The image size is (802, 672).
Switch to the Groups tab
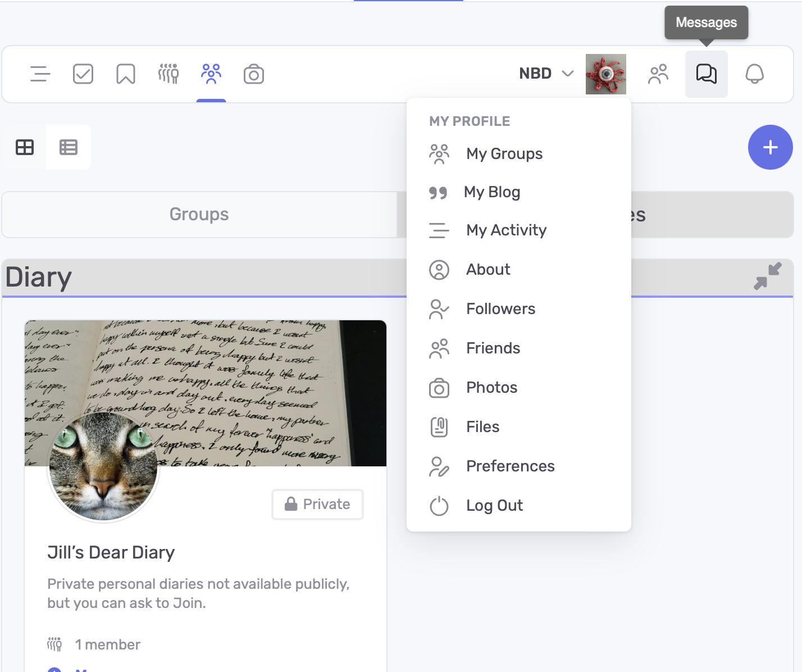(x=199, y=215)
